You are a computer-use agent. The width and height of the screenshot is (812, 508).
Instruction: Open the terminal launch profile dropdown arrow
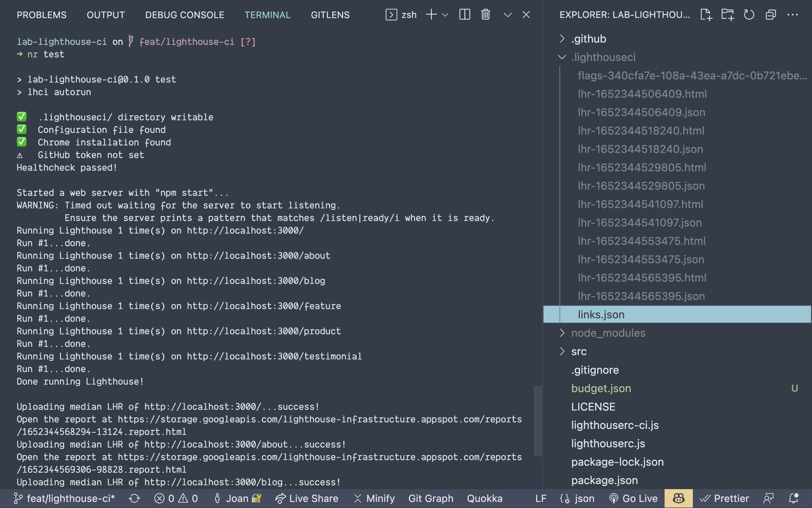445,15
